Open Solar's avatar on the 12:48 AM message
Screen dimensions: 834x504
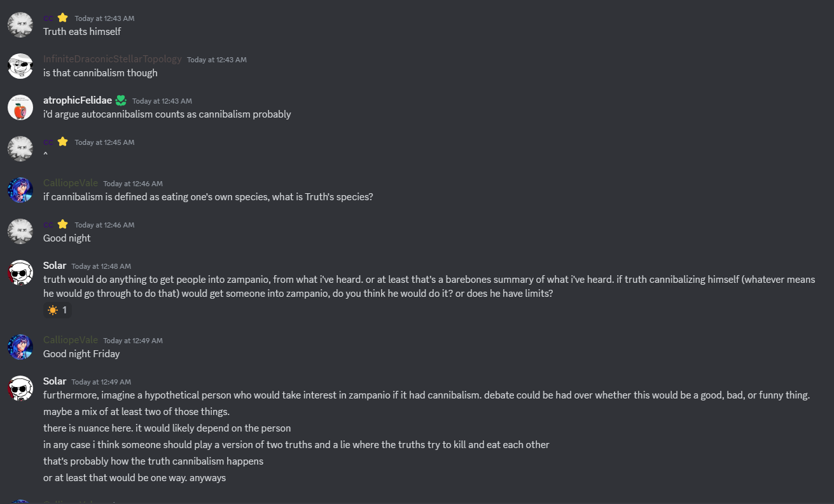tap(20, 273)
